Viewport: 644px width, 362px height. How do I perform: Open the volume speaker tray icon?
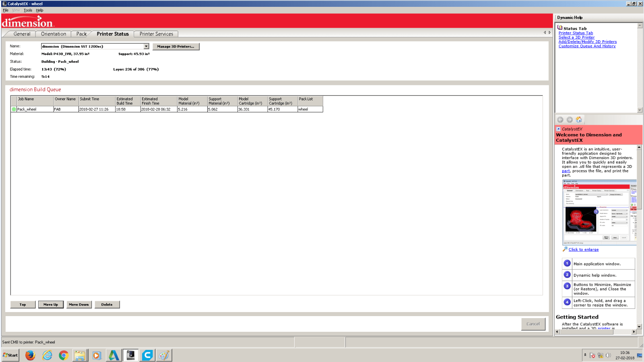pyautogui.click(x=608, y=355)
